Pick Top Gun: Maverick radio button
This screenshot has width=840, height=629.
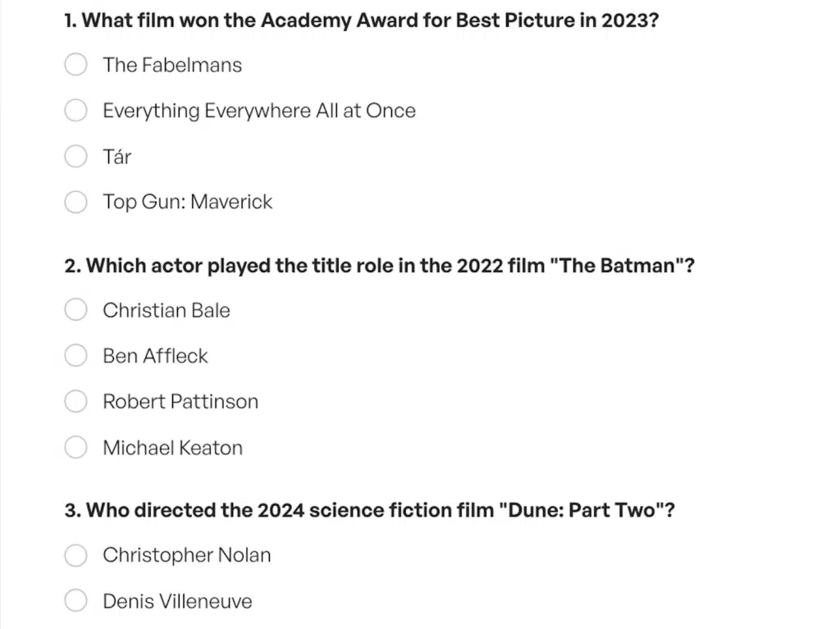click(75, 202)
